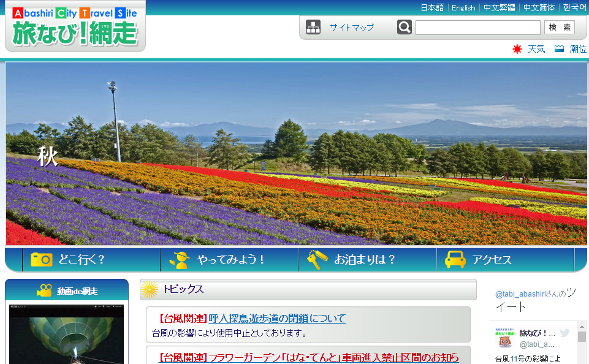Open 呼人探鳥遊歩道の閉鎖について article link
Screen dimensions: 589x364
click(277, 319)
